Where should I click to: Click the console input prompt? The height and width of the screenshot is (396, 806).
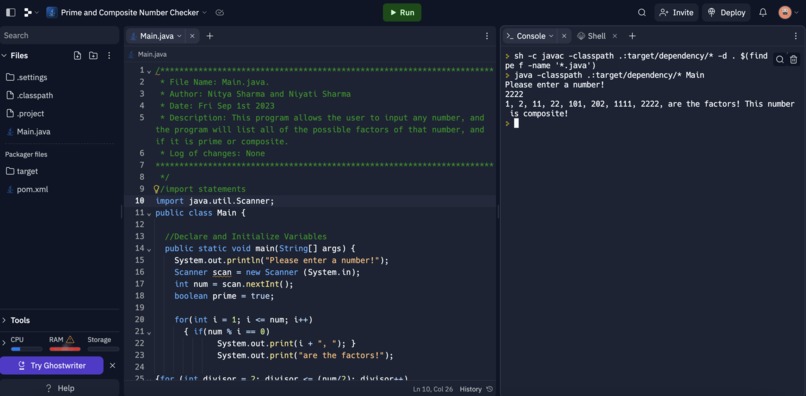516,123
